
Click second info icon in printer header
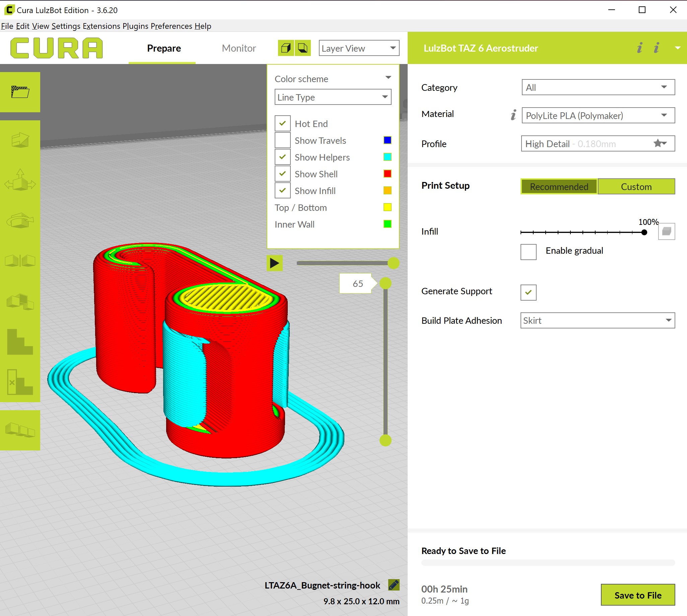click(x=656, y=48)
